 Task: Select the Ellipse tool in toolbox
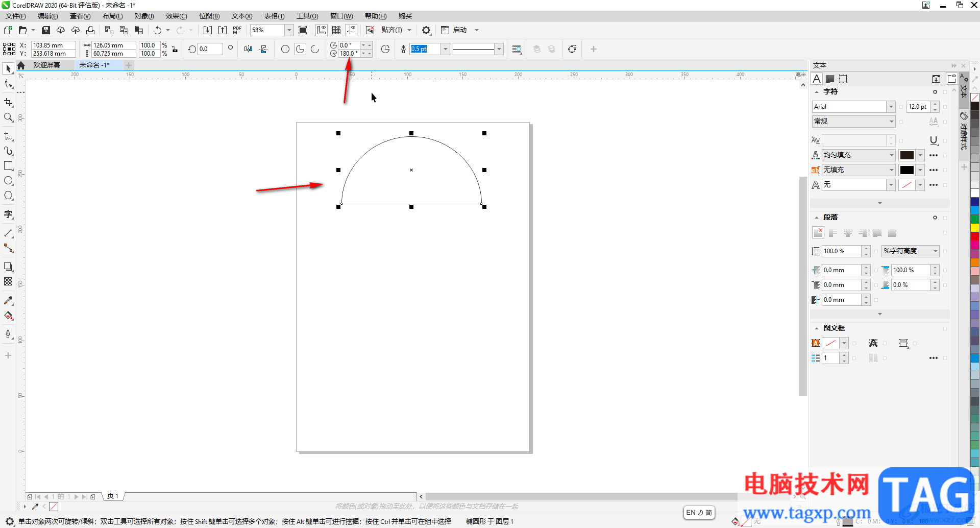pos(8,181)
